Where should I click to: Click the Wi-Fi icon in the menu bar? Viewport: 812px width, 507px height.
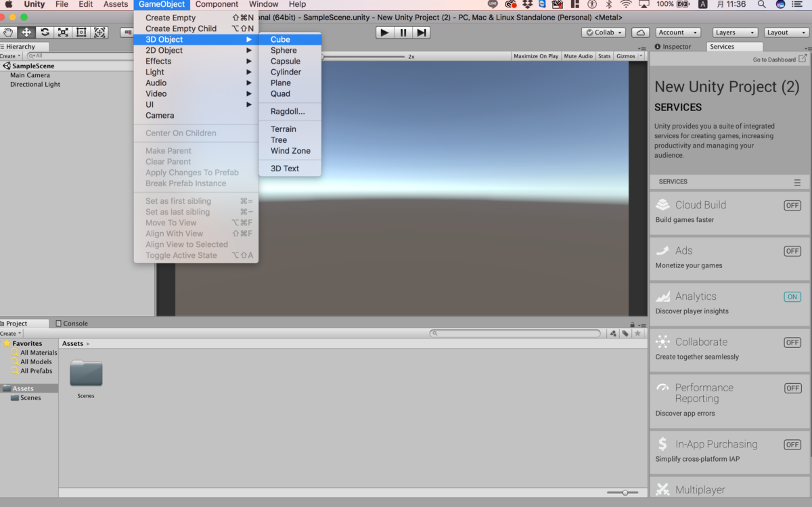click(x=626, y=4)
